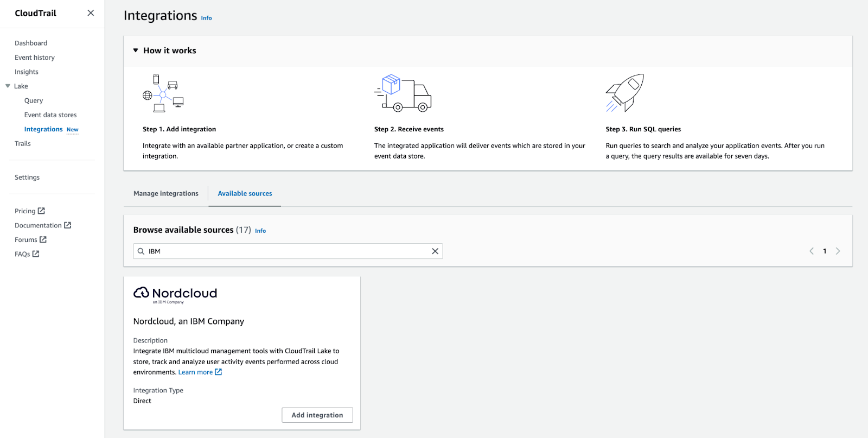This screenshot has width=868, height=438.
Task: Collapse the How it works section
Action: [136, 50]
